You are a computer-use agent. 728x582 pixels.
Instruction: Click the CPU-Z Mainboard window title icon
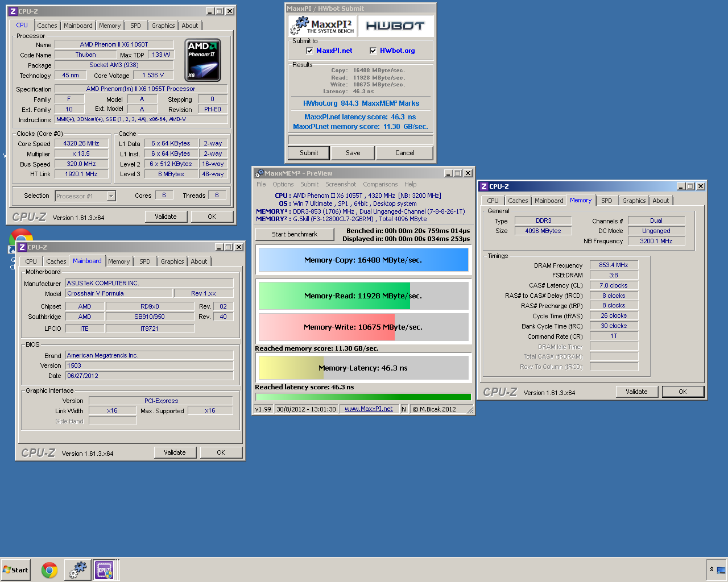point(22,247)
